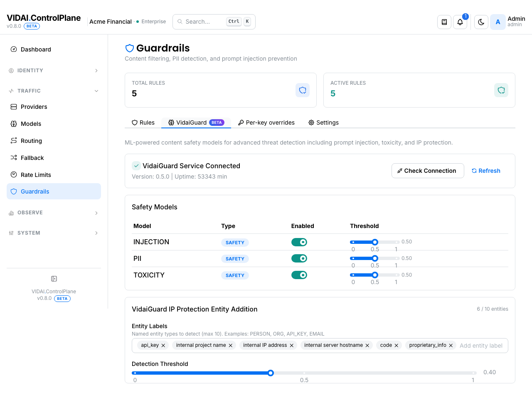Click the Active Rules shield icon
Screen dimensions: 532x400
coord(501,90)
